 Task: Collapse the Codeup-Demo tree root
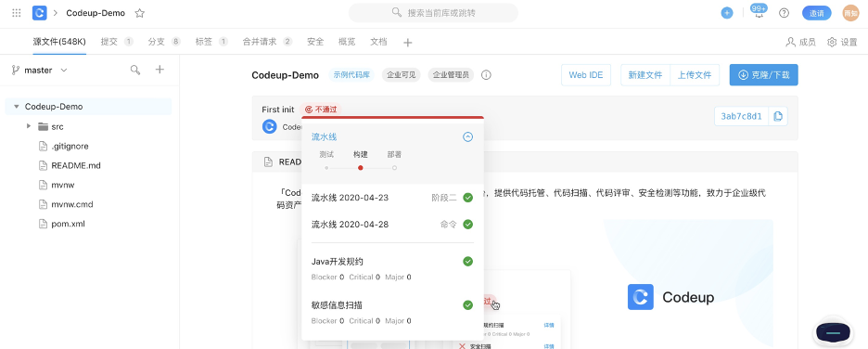17,107
